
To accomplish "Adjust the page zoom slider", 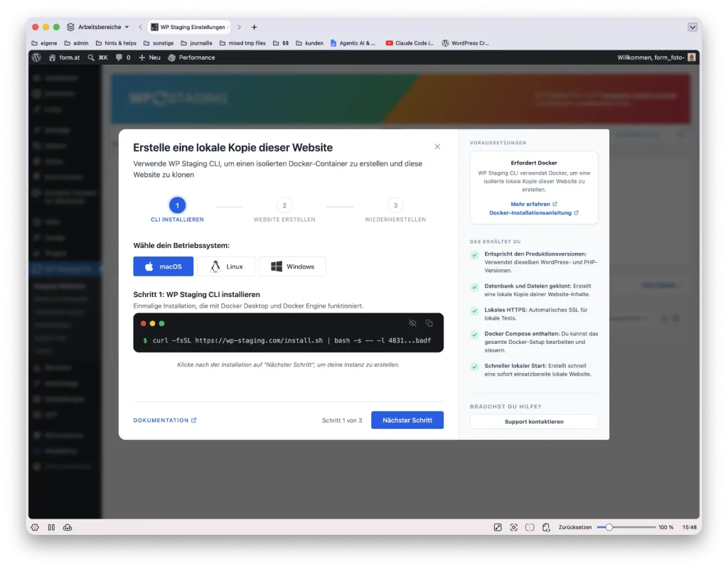I will tap(626, 527).
